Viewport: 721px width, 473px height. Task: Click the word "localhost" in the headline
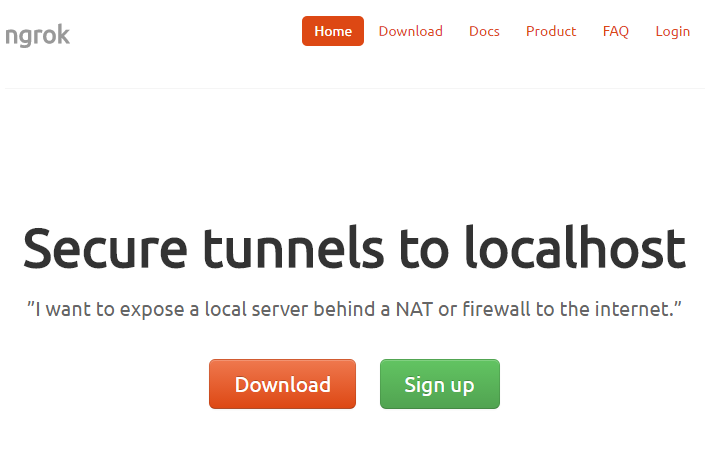[575, 247]
